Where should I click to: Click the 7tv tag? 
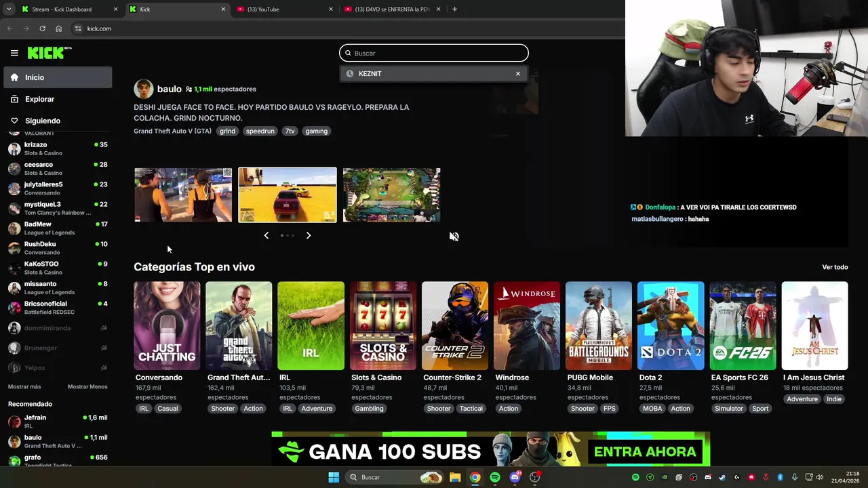pyautogui.click(x=290, y=131)
